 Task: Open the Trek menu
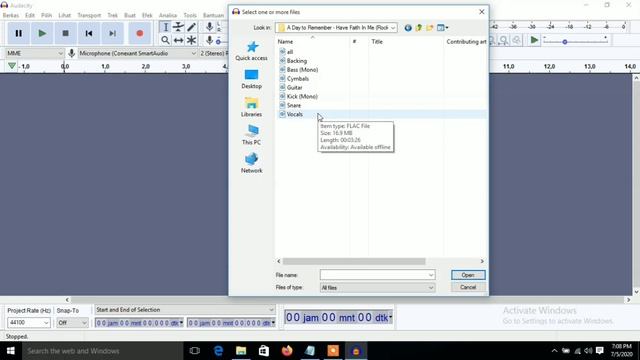pos(113,15)
